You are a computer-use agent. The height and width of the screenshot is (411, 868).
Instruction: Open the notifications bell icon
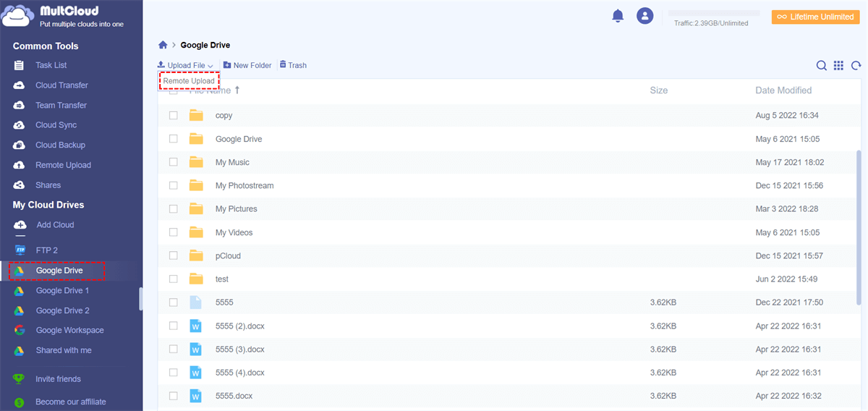[618, 15]
